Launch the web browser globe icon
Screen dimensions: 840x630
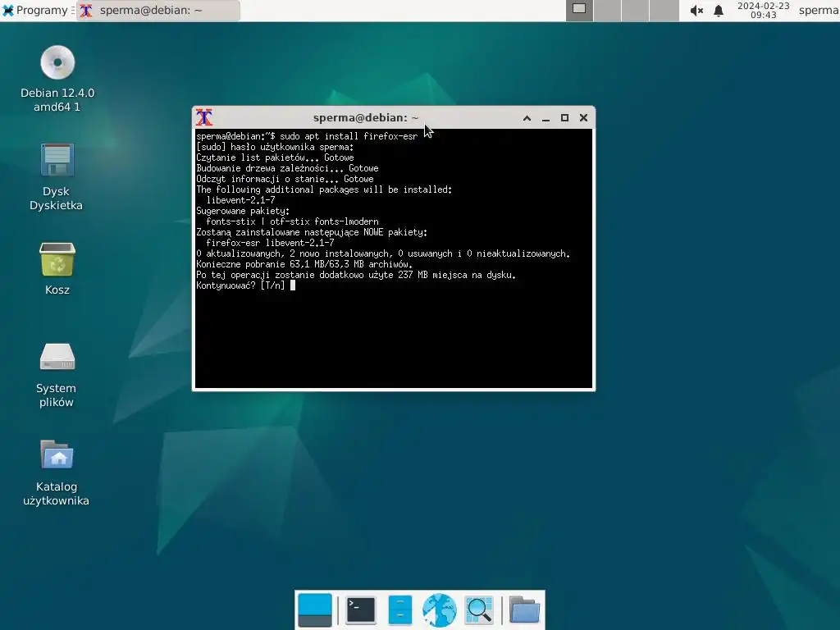click(440, 609)
